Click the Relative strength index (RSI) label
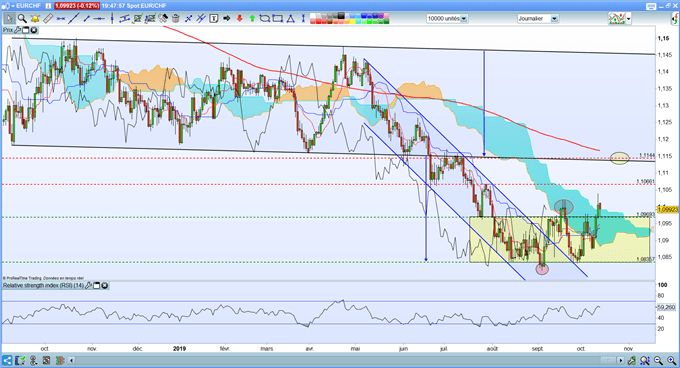The image size is (680, 368). pos(43,286)
